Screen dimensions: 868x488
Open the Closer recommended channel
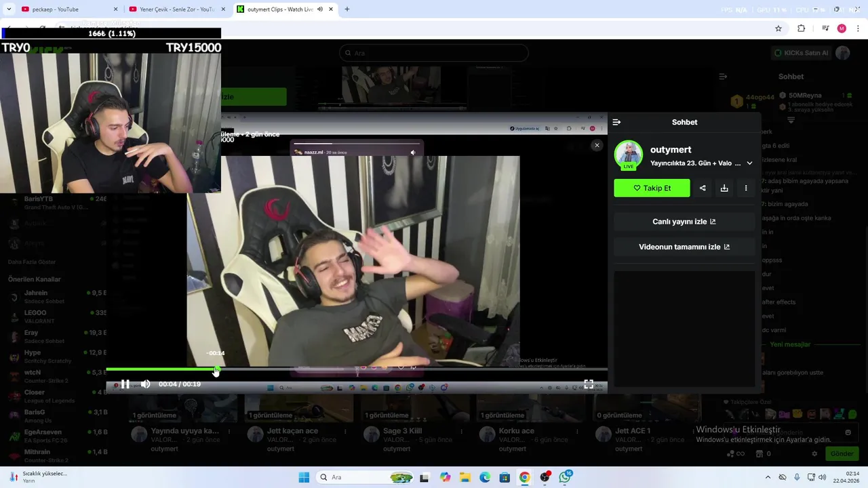57,396
